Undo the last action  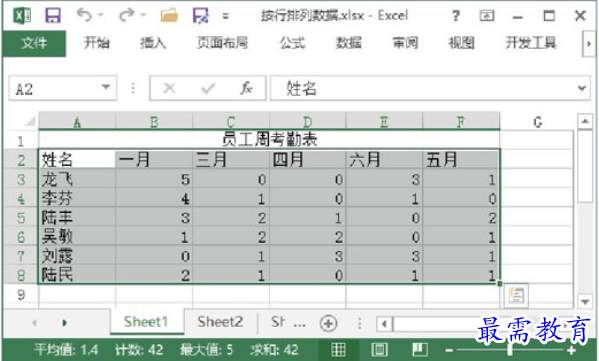click(84, 15)
